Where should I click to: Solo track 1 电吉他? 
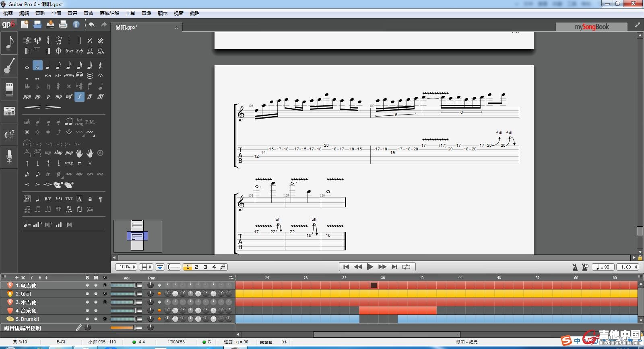(87, 285)
